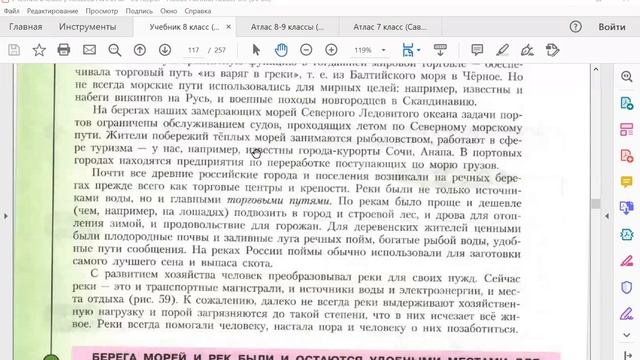Open Organize Pages pink layout icon

[x=627, y=129]
